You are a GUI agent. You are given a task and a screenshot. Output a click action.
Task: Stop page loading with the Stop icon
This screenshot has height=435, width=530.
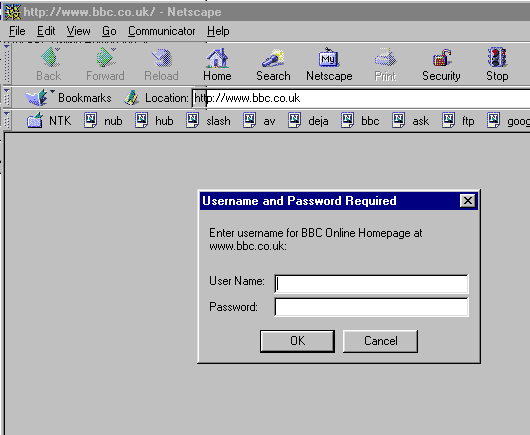click(x=497, y=57)
